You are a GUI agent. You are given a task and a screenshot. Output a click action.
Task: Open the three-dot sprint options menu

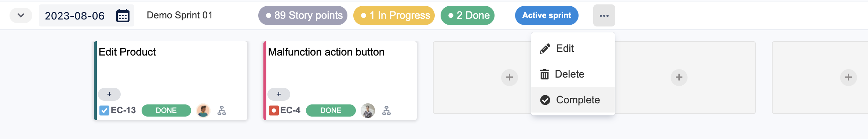[x=604, y=16]
